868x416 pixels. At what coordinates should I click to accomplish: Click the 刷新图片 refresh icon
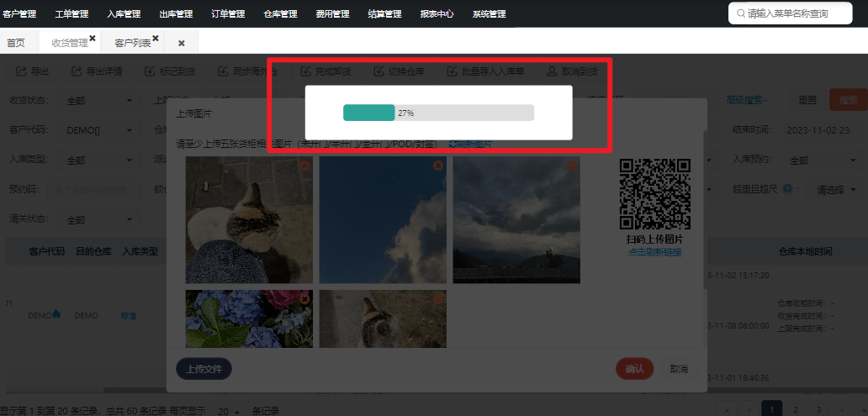(x=453, y=145)
